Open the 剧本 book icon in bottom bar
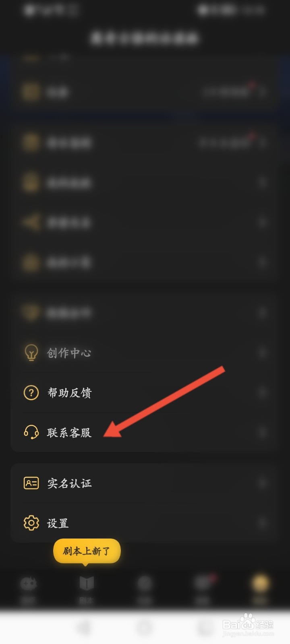The image size is (290, 644). 87,583
